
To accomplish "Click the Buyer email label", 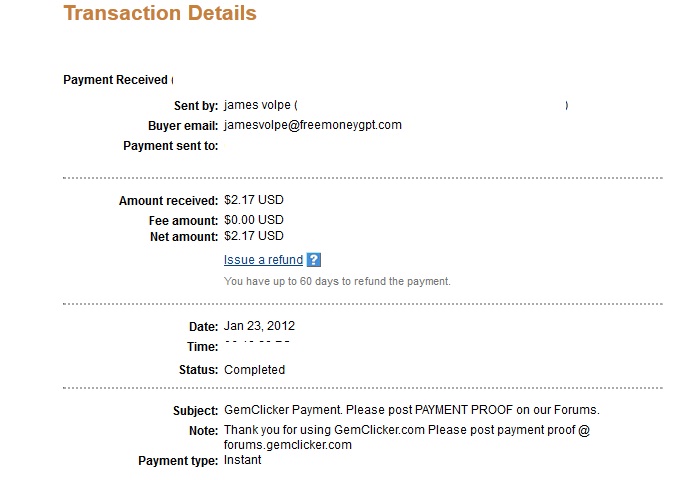I will pyautogui.click(x=182, y=126).
